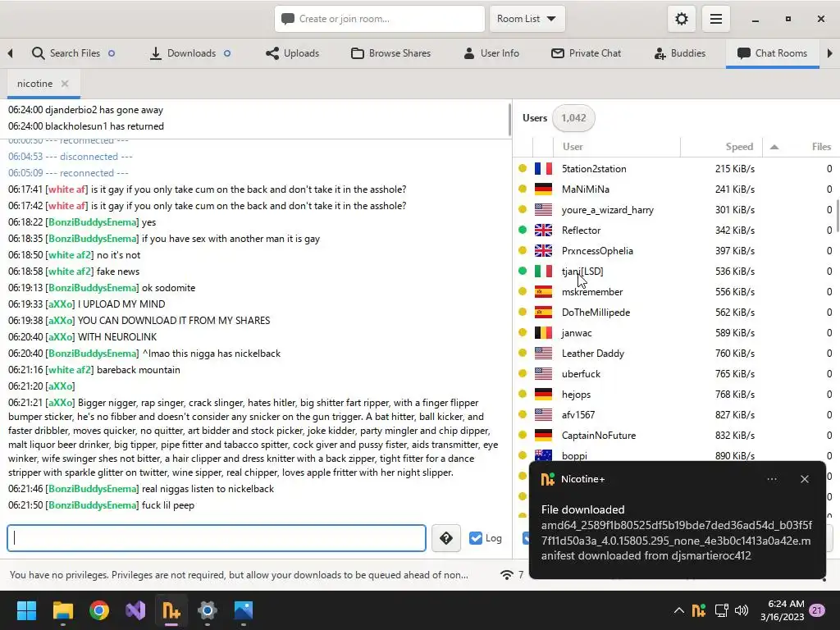Click the Search Files magnifier icon
The height and width of the screenshot is (630, 840).
tap(38, 53)
